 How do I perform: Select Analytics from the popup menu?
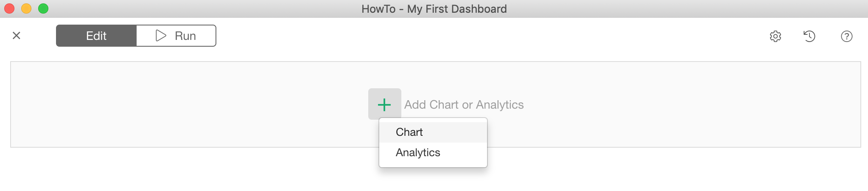pyautogui.click(x=433, y=152)
